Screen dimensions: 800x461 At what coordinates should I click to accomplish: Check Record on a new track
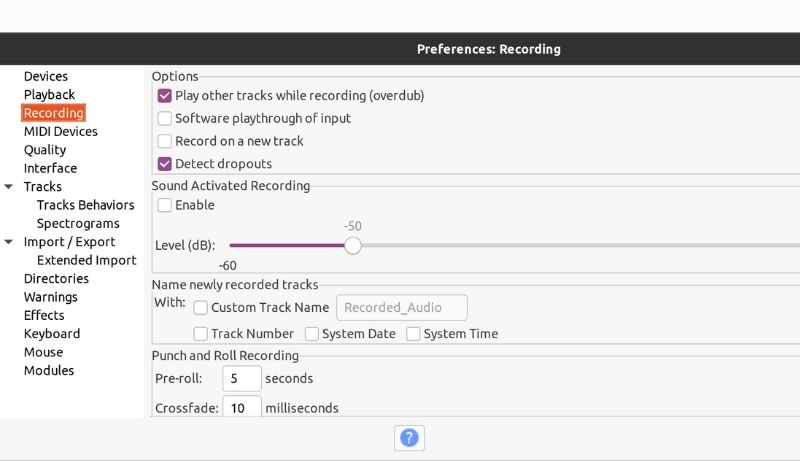(165, 141)
